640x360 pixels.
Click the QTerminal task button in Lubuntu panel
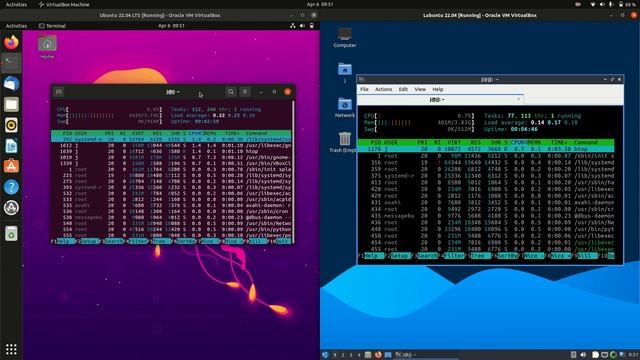click(426, 355)
